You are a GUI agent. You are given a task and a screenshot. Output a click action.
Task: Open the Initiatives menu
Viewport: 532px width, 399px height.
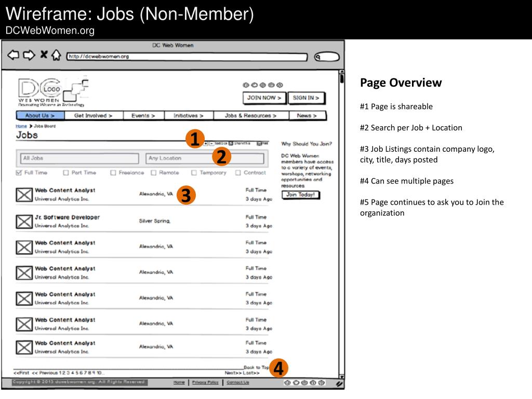[189, 116]
